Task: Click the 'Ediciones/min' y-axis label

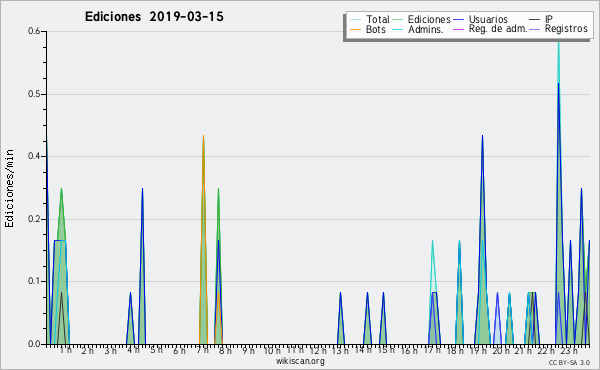Action: pyautogui.click(x=9, y=188)
